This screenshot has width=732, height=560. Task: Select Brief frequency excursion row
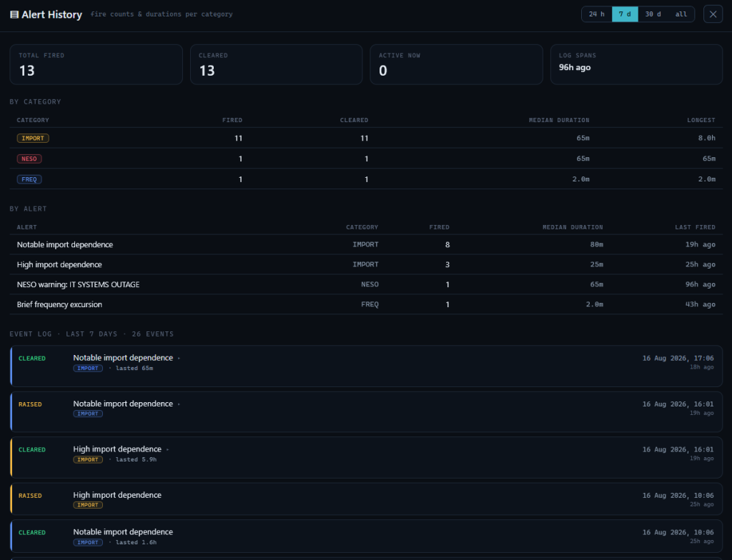tap(366, 304)
